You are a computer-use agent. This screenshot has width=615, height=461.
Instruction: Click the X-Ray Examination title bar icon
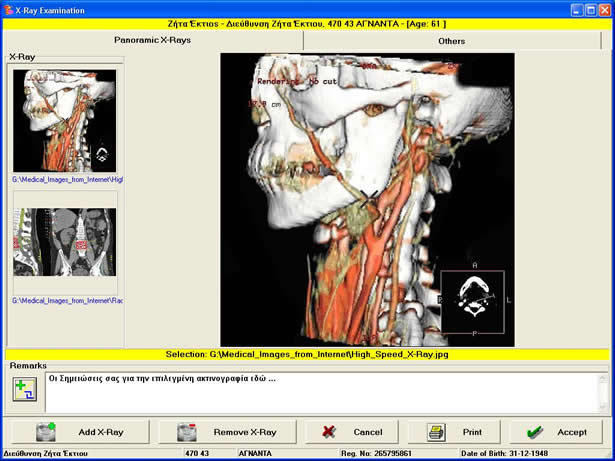(9, 9)
